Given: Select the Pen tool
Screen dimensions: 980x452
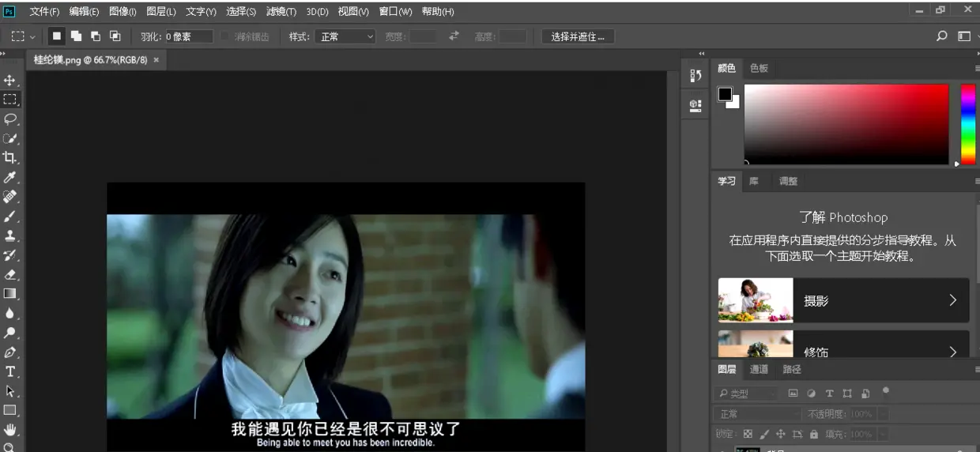Looking at the screenshot, I should 9,352.
